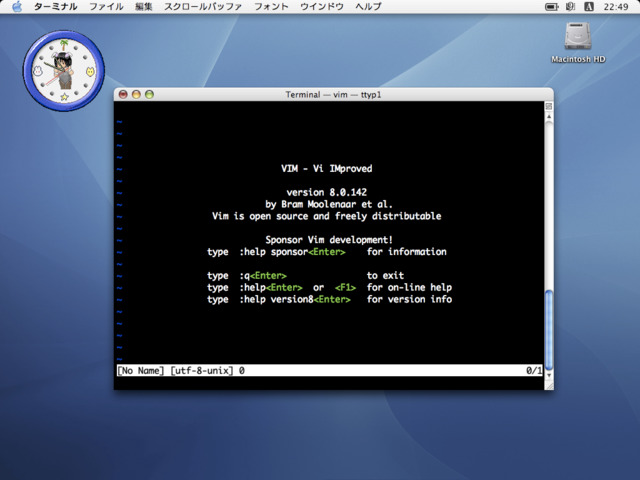Click the for on-line help text
The width and height of the screenshot is (640, 480).
pos(409,287)
